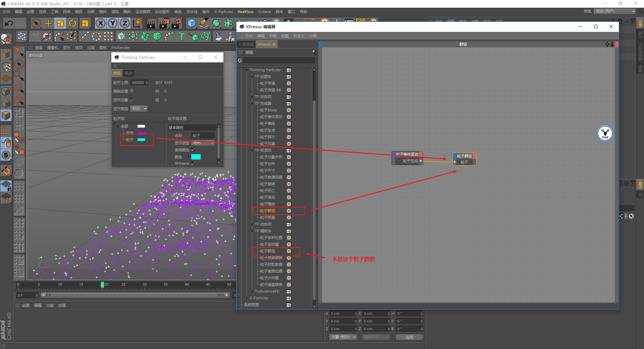Select the Move tool cross icon
Screen dimensions: 644x349
pyautogui.click(x=48, y=23)
